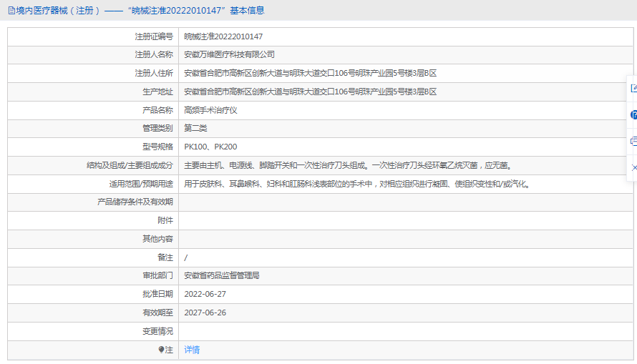
Task: Click the 注册人名称 label
Action: point(154,54)
